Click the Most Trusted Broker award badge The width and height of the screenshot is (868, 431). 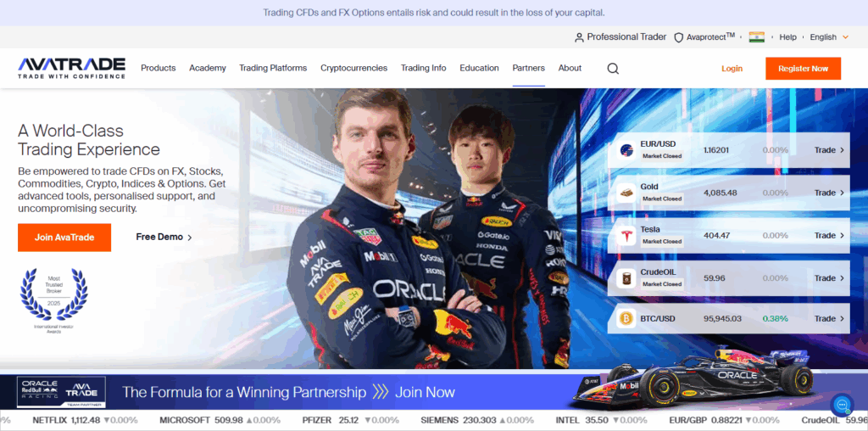(54, 299)
